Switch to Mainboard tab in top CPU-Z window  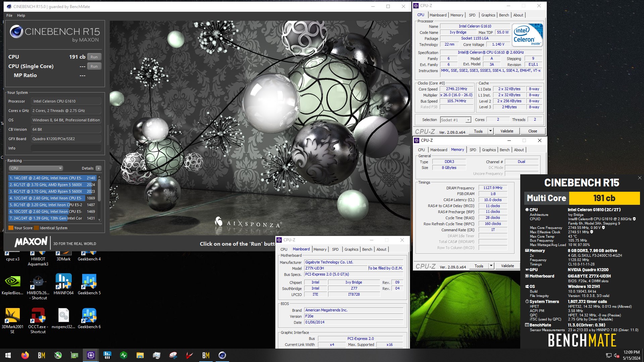point(438,15)
